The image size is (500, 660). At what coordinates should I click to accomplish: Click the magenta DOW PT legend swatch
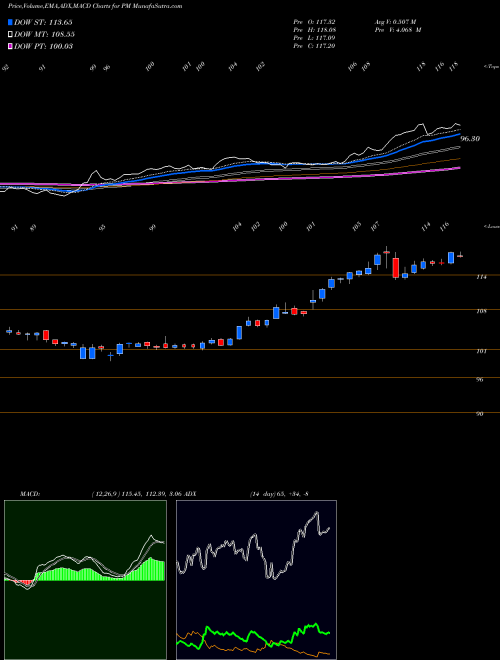11,46
